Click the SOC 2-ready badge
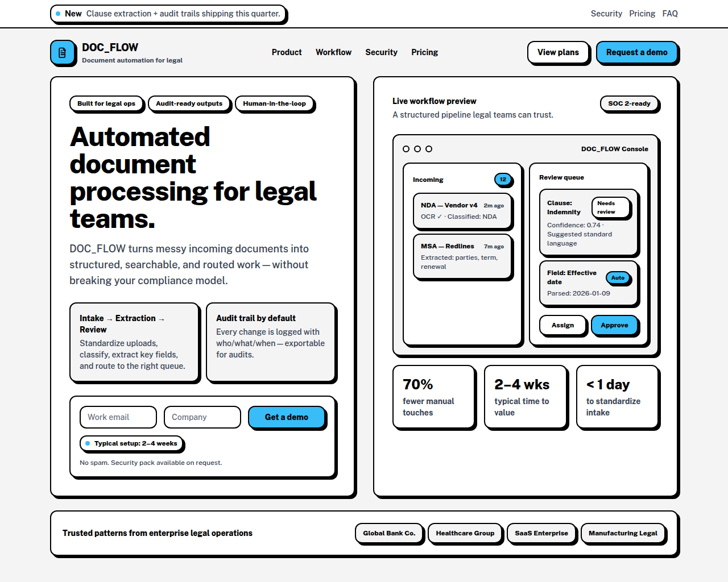This screenshot has height=582, width=728. tap(628, 103)
